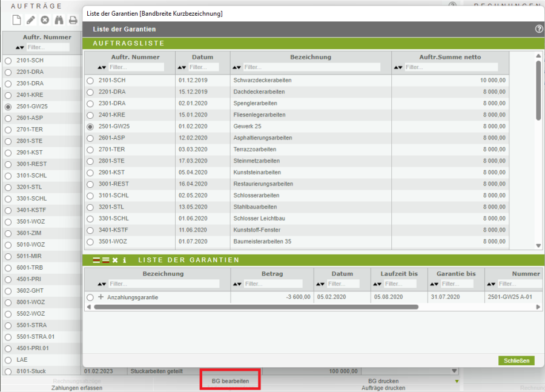Open help icon in Liste der Garantien header
This screenshot has width=545, height=392.
tap(539, 29)
